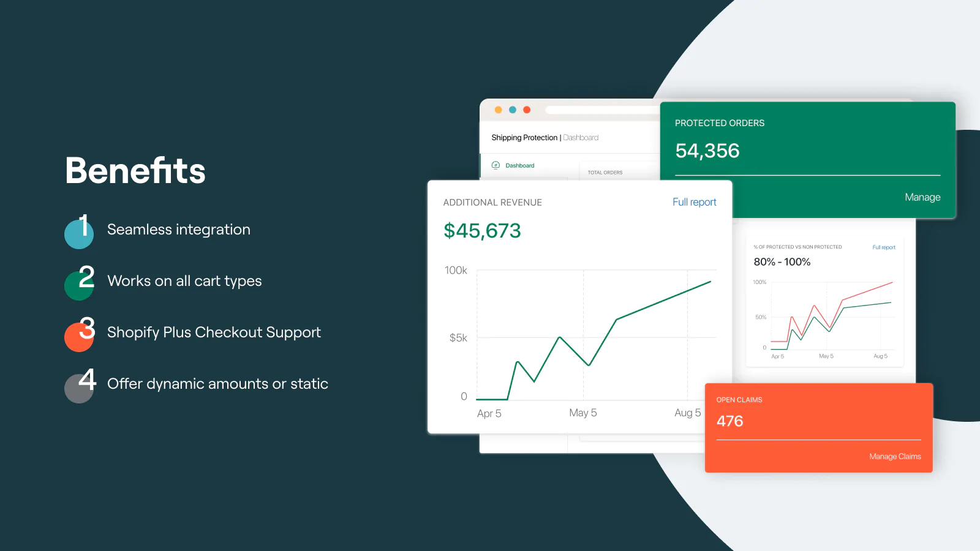980x551 pixels.
Task: Click the teal circle numbered 1
Action: click(x=79, y=234)
